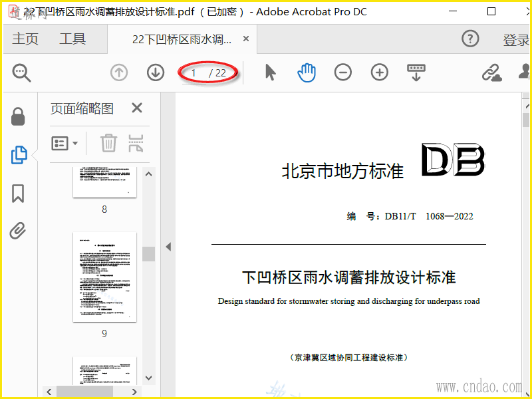Activate the Hand pan tool

click(307, 72)
